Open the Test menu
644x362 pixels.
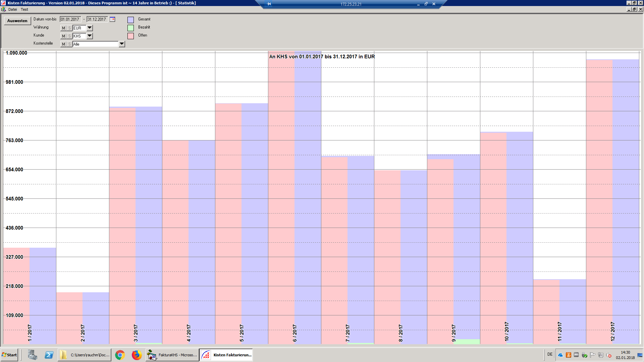point(24,9)
